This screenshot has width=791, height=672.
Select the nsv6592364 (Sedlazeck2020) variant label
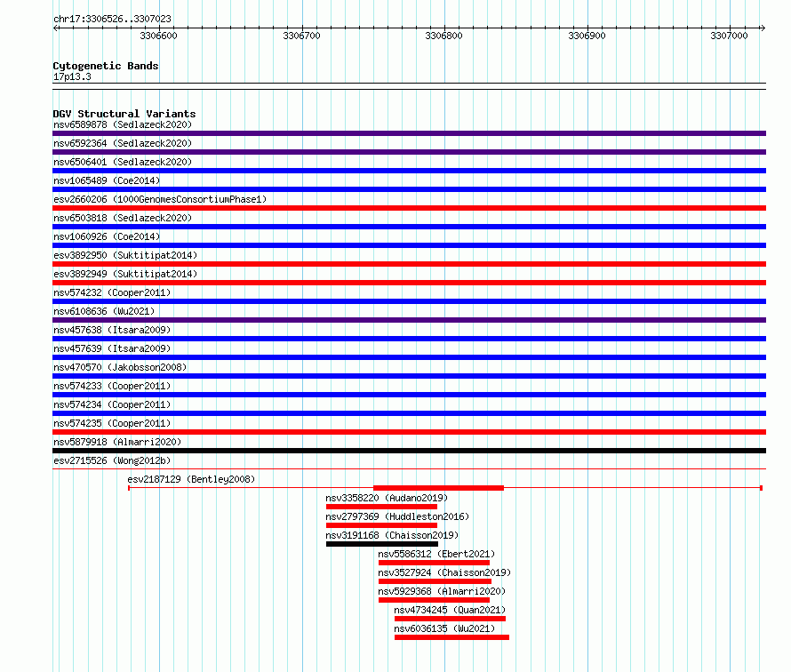(x=123, y=143)
